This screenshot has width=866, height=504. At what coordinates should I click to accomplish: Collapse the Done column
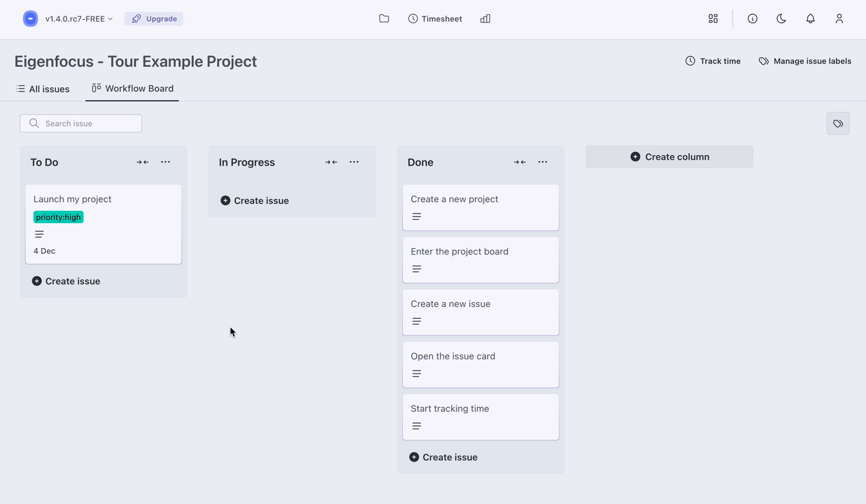[x=519, y=162]
